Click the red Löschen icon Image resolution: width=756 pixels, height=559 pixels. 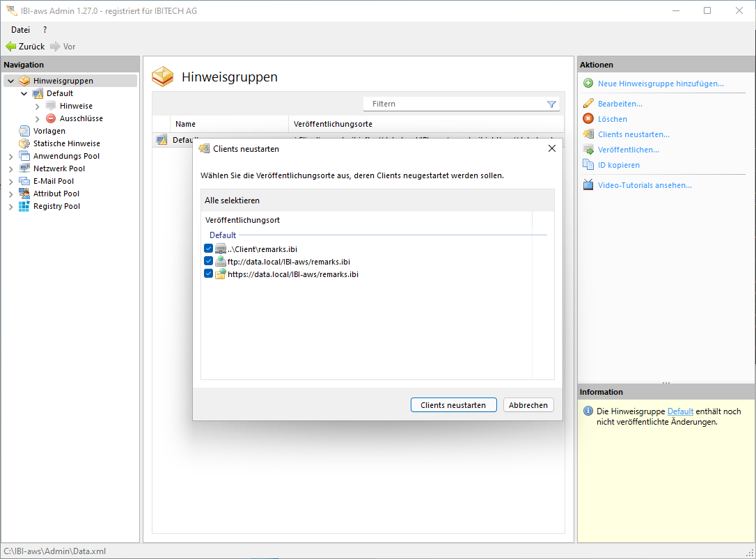click(x=588, y=119)
